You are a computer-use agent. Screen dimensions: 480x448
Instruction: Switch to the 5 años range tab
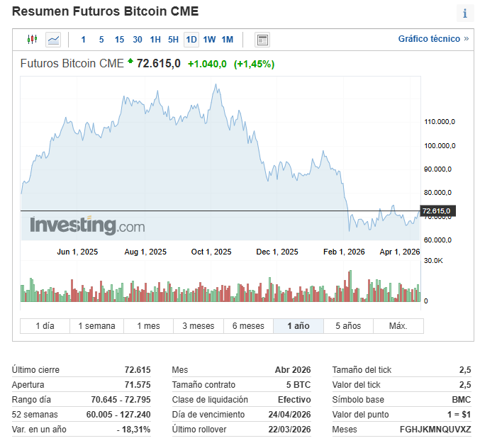(x=348, y=326)
